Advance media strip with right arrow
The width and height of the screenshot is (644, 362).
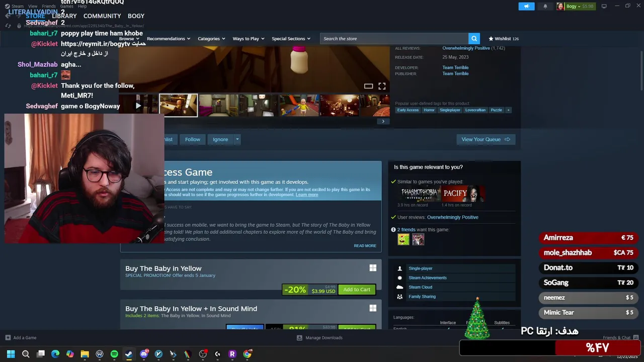click(383, 121)
